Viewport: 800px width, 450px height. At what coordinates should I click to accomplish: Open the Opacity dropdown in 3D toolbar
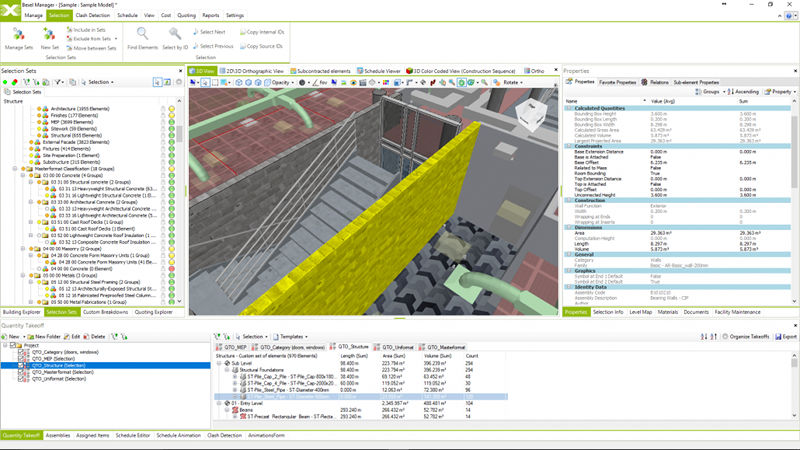click(x=282, y=83)
